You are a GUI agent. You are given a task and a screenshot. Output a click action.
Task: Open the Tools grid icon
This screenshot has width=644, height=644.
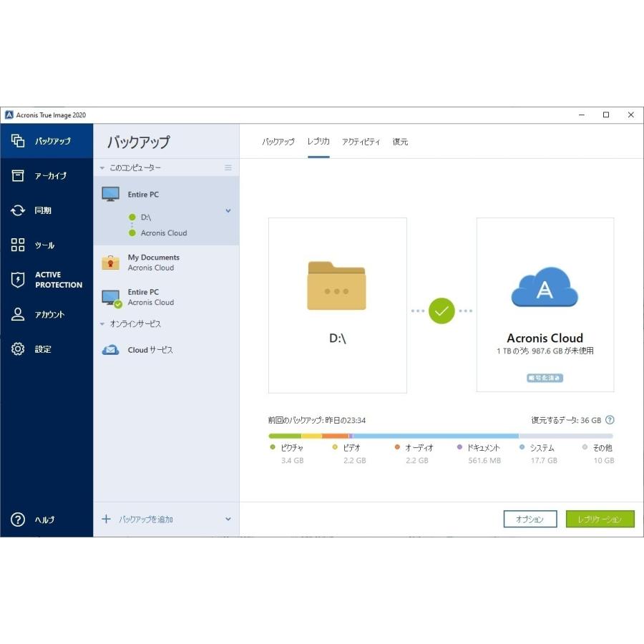coord(18,245)
